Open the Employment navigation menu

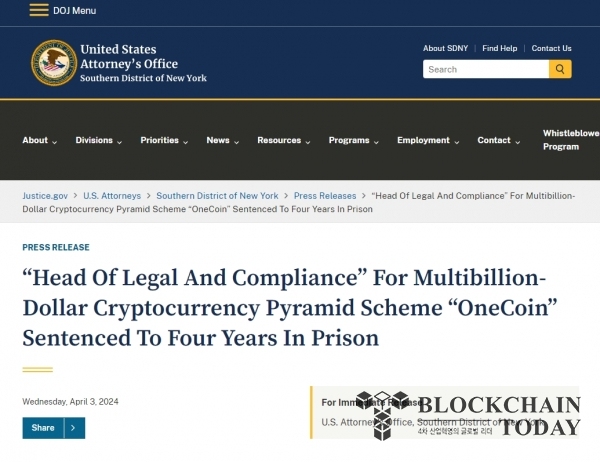point(428,140)
